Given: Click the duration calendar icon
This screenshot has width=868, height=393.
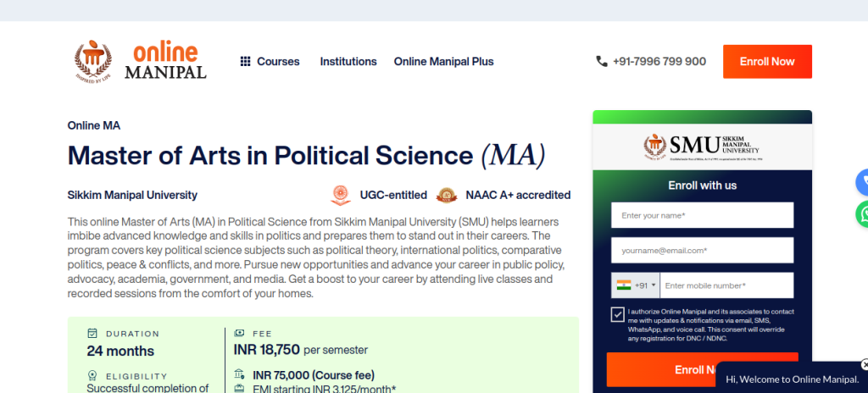Looking at the screenshot, I should [x=92, y=333].
